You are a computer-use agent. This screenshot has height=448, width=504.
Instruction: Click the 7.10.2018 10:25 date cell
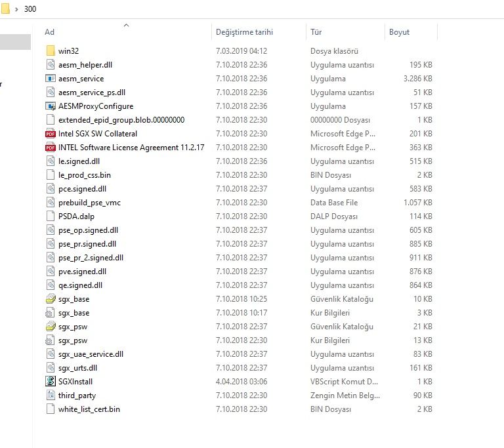(241, 299)
